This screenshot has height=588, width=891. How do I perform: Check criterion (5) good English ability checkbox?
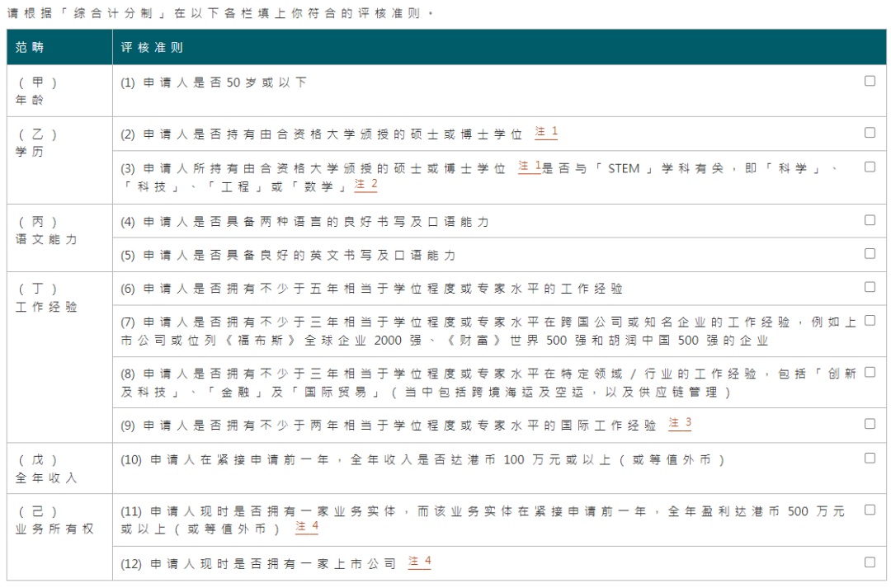click(x=870, y=254)
